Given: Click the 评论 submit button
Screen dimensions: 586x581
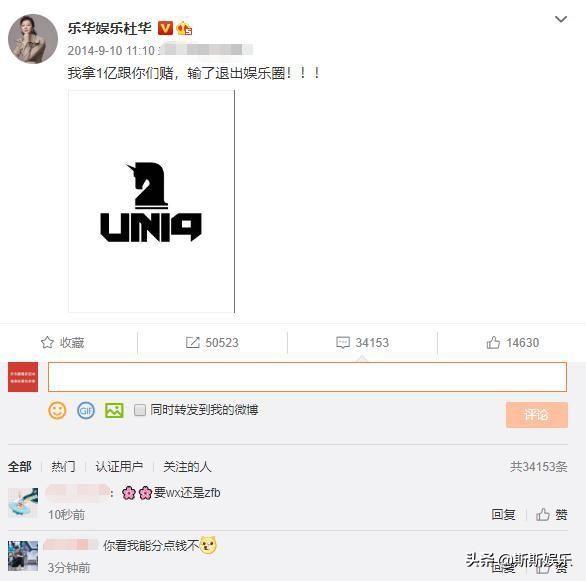Looking at the screenshot, I should coord(537,415).
